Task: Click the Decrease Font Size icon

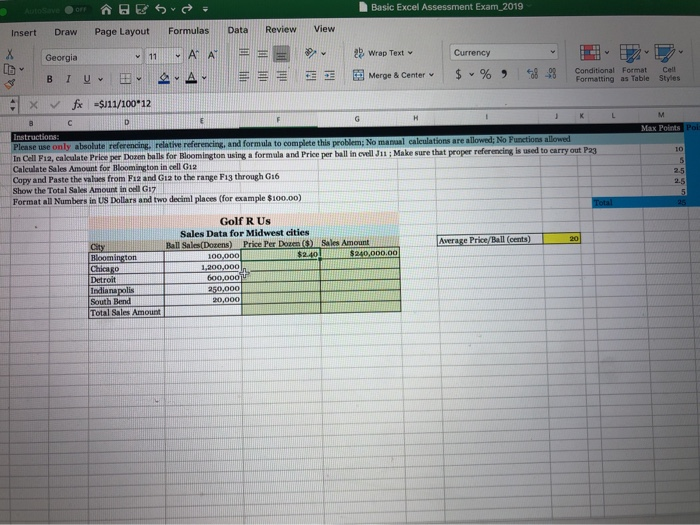Action: 212,55
